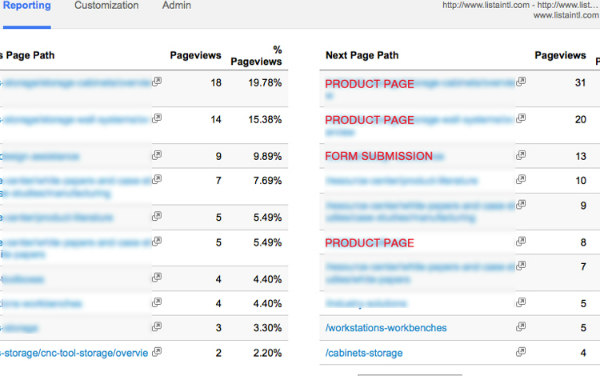Select the 14 pageviews value

click(x=216, y=119)
